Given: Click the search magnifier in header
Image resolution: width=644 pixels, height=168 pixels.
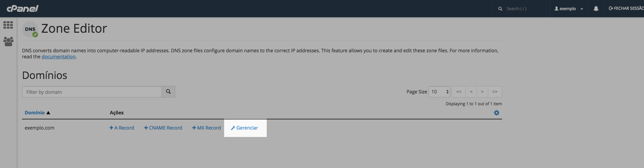Looking at the screenshot, I should (x=500, y=9).
